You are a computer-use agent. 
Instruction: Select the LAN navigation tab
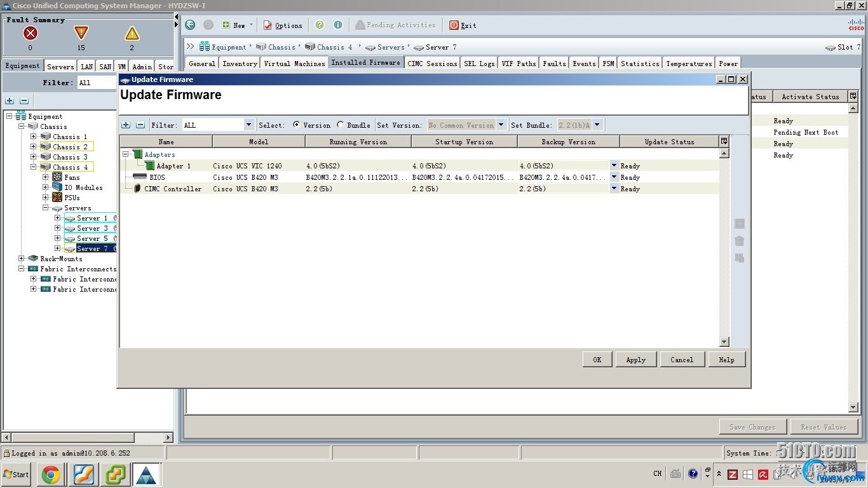pos(87,67)
